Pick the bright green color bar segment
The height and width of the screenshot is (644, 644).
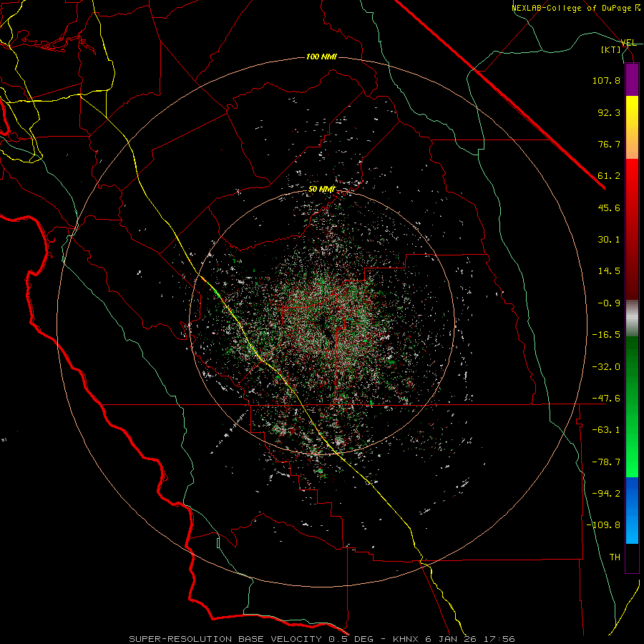coord(632,460)
